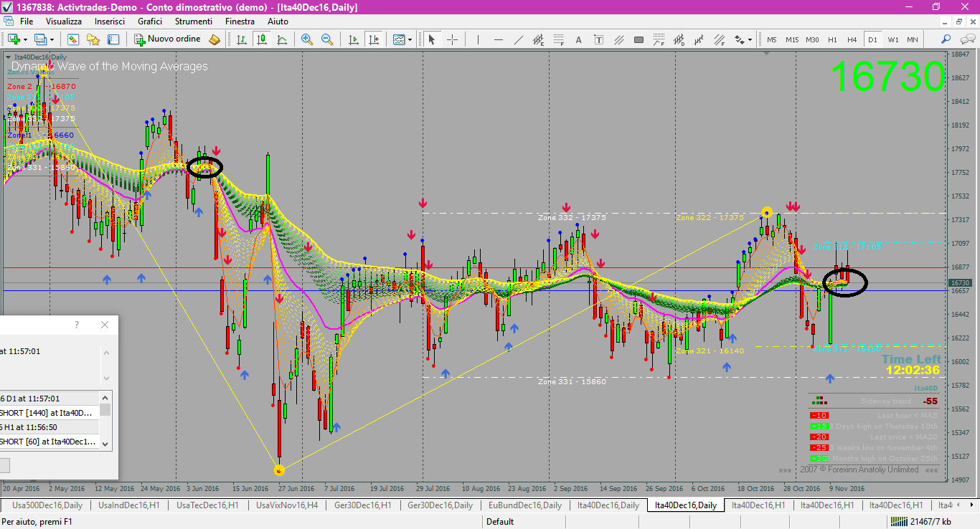The image size is (980, 529).
Task: Zoom in on the chart
Action: [307, 39]
